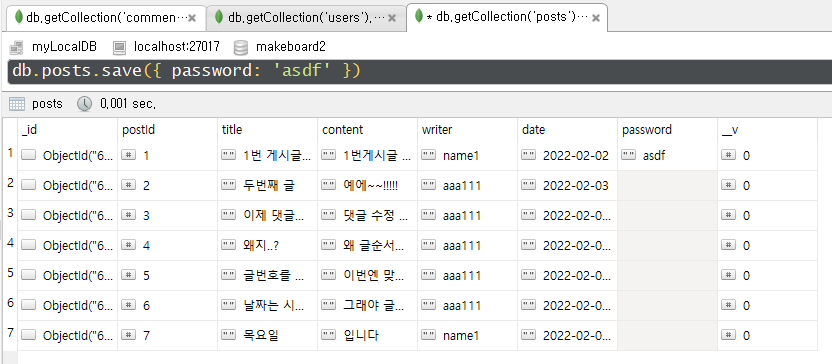Click the string icon beside content 입니다
Screen dimensions: 832x364
coord(329,335)
